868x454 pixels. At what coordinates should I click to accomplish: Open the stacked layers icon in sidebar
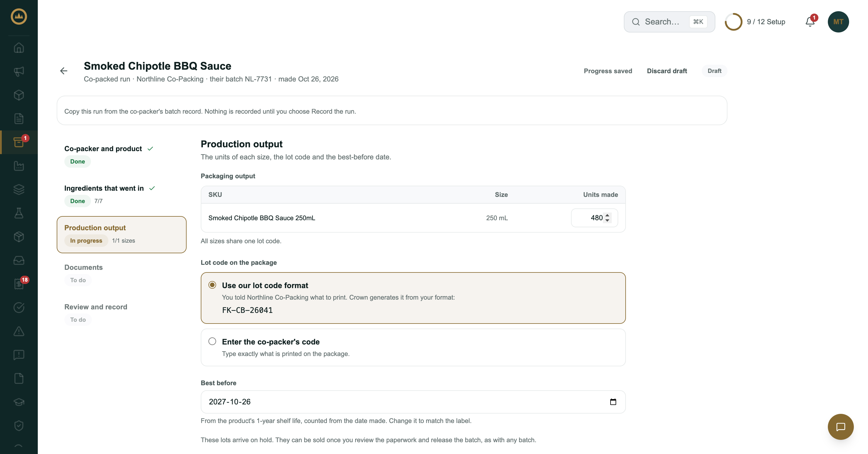19,189
